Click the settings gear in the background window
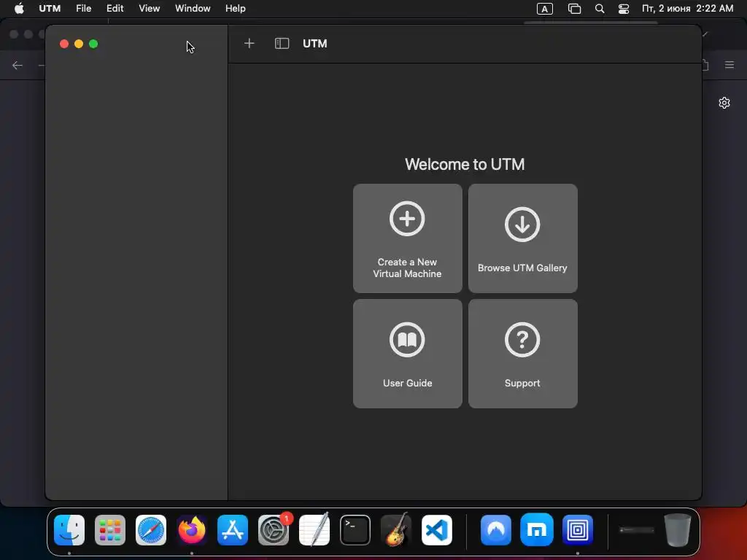This screenshot has height=560, width=747. (724, 103)
